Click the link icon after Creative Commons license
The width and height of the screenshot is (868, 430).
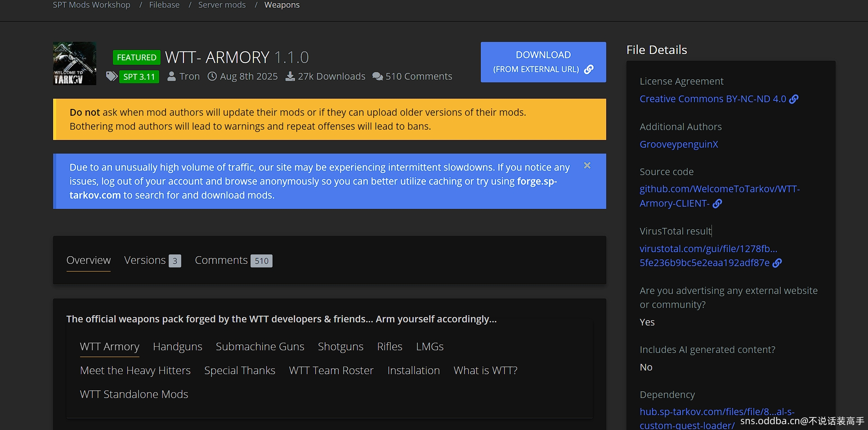(794, 99)
